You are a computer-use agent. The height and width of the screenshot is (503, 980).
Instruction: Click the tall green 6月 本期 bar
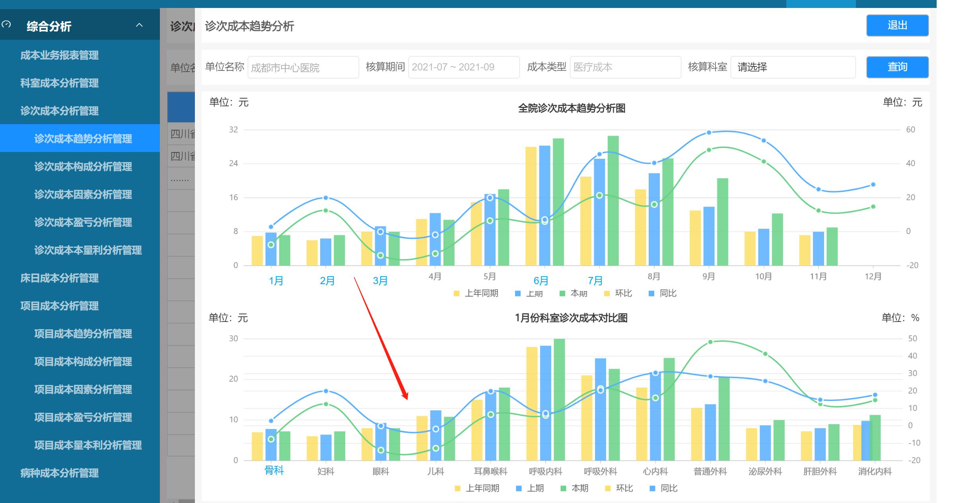pos(558,202)
